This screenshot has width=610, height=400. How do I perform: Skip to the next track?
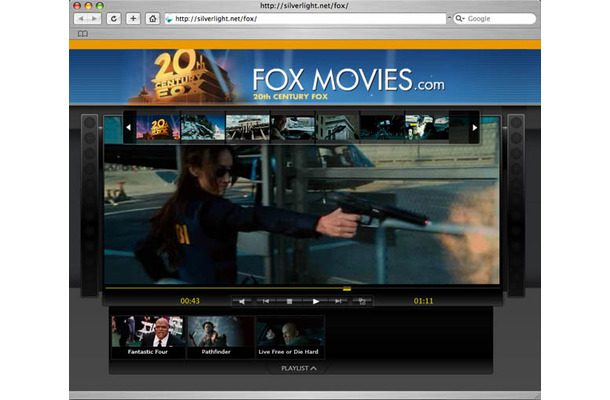click(338, 301)
